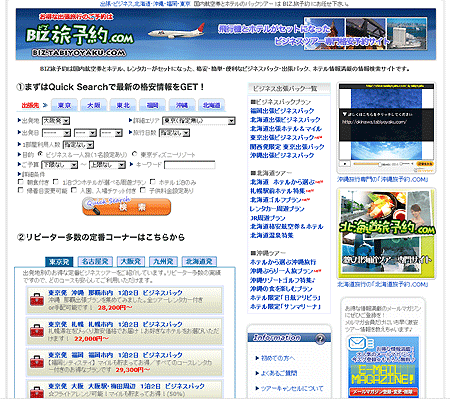Viewport: 450px width, 399px height.
Task: Open the 初めての方へ information link
Action: 278,358
